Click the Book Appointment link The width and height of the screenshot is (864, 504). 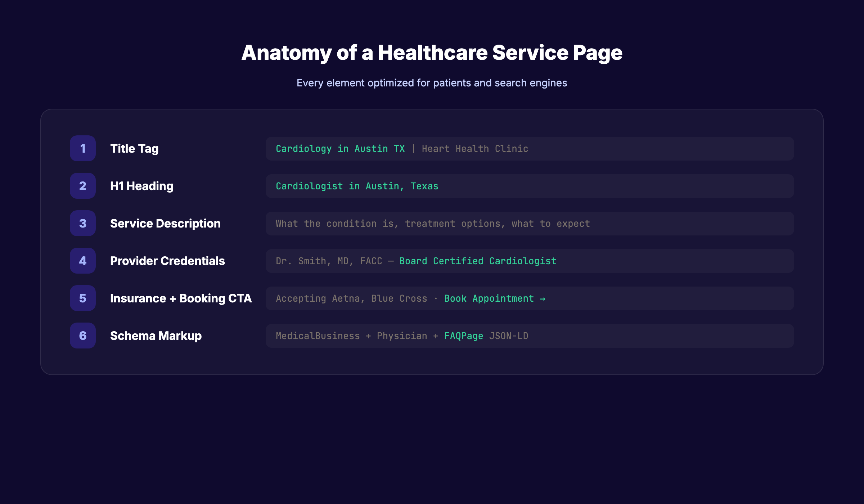coord(489,298)
